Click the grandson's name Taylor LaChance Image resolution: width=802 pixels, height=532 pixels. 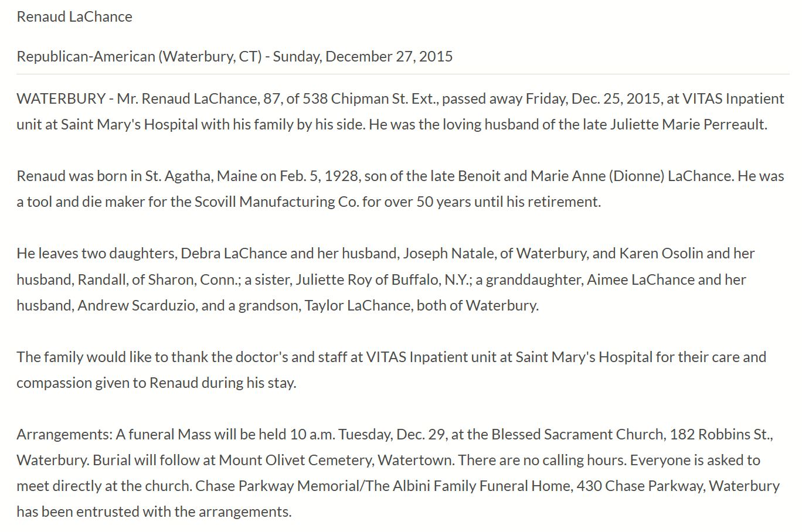click(357, 305)
